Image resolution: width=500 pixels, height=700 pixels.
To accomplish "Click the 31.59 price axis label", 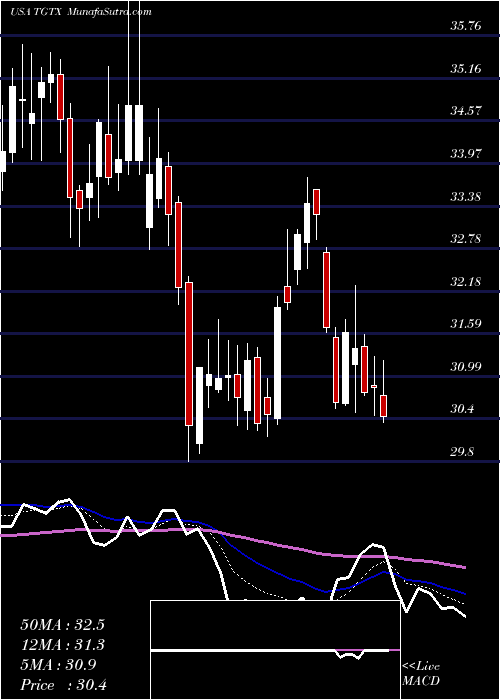I will 466,324.
